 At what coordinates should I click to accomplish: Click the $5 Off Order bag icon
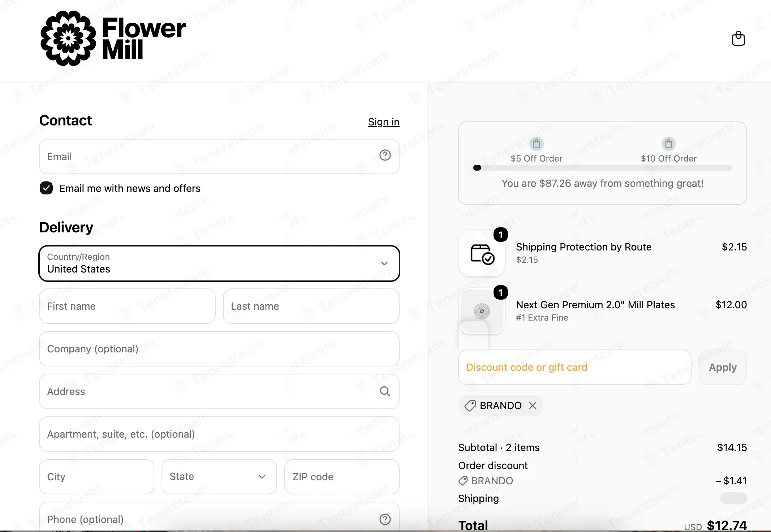tap(537, 143)
